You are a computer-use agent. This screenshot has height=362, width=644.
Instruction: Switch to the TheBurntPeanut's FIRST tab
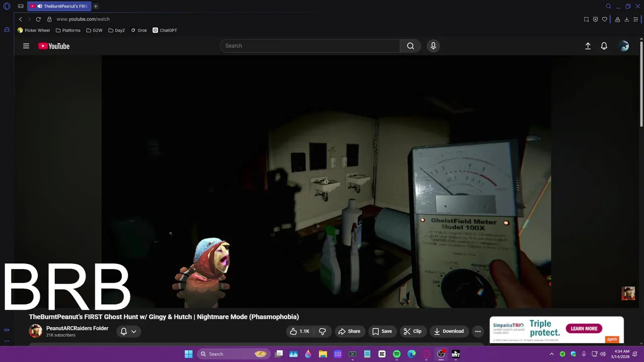point(59,7)
